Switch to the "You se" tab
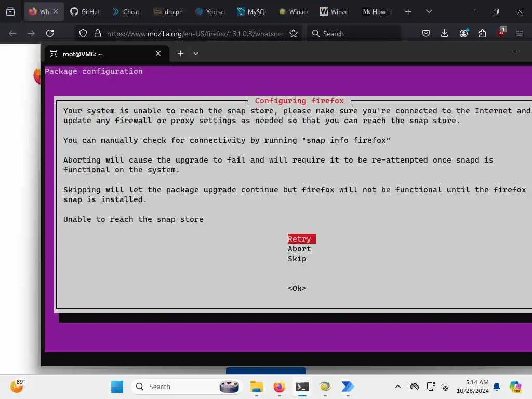This screenshot has width=532, height=399. pyautogui.click(x=210, y=11)
